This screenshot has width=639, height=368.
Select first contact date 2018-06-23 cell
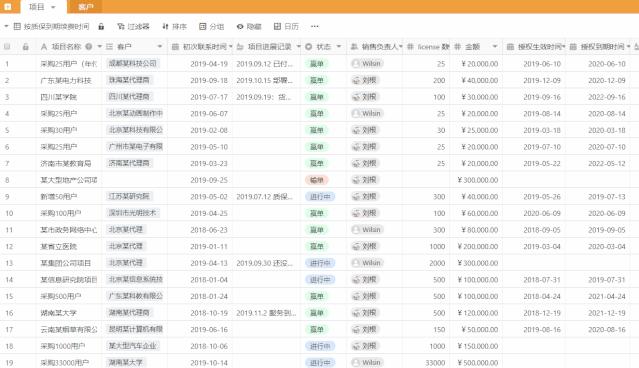(200, 230)
